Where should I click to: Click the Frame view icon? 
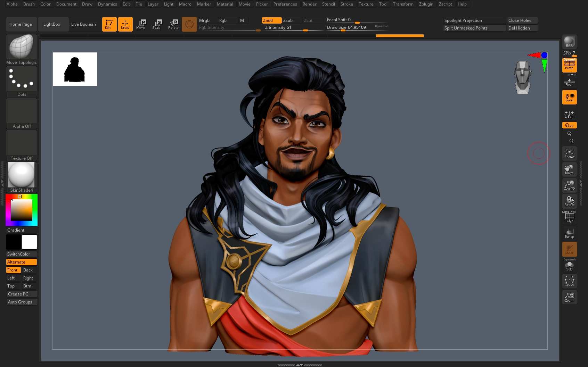click(x=569, y=153)
